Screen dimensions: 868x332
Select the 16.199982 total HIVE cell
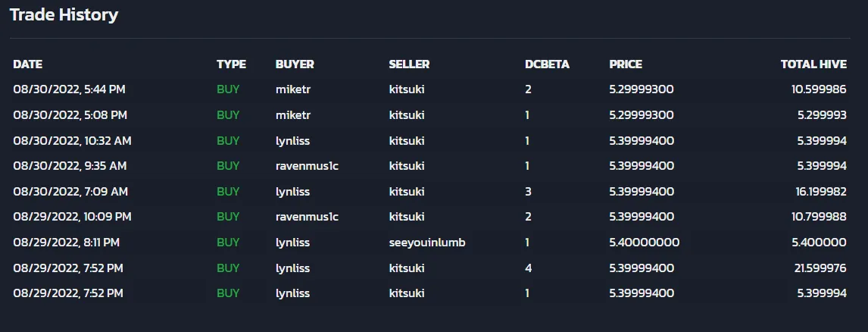[821, 192]
